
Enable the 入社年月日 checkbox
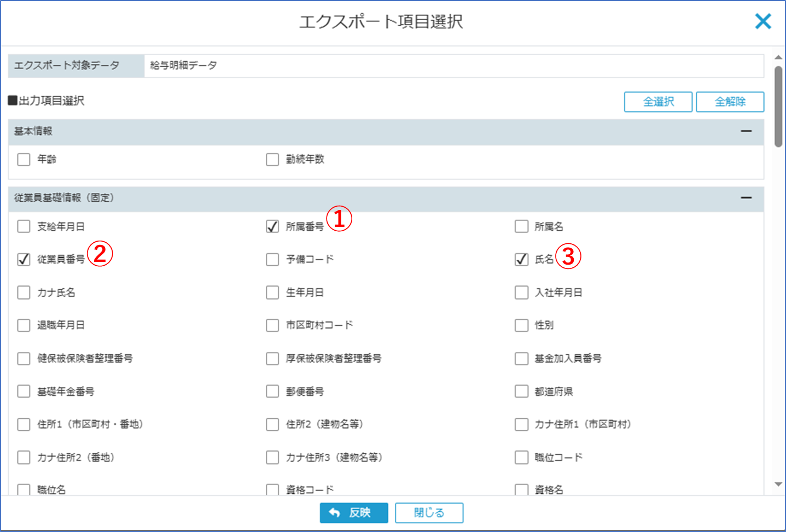[x=521, y=293]
